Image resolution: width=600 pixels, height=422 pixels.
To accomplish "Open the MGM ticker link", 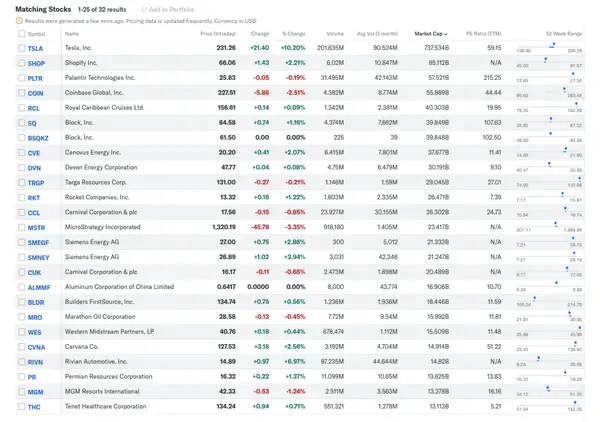I will pyautogui.click(x=36, y=392).
